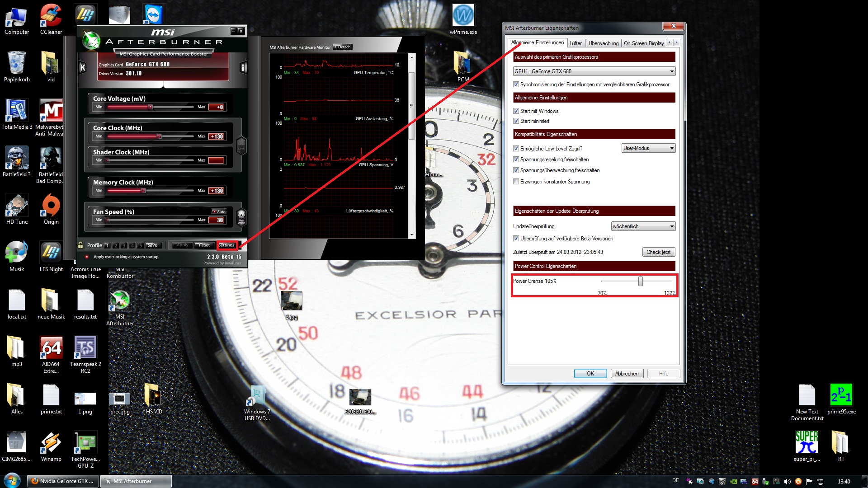
Task: Open the HD Tune desktop icon
Action: tap(17, 209)
